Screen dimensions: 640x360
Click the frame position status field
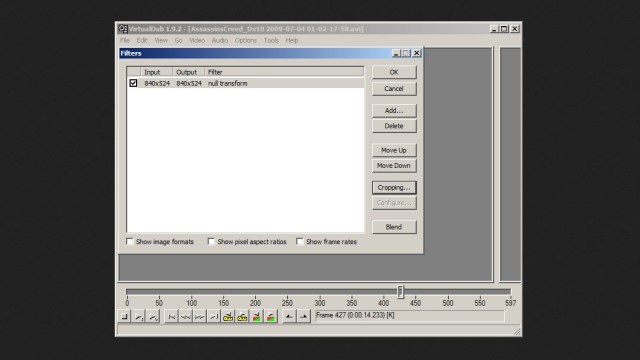tap(409, 316)
